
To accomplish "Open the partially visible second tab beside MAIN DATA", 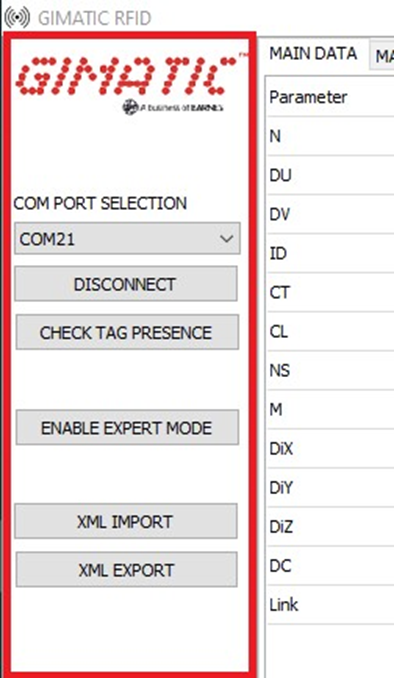I will click(x=382, y=55).
